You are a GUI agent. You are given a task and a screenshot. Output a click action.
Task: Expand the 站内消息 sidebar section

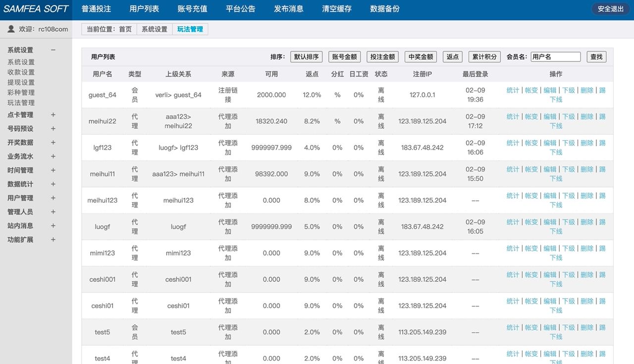click(53, 226)
